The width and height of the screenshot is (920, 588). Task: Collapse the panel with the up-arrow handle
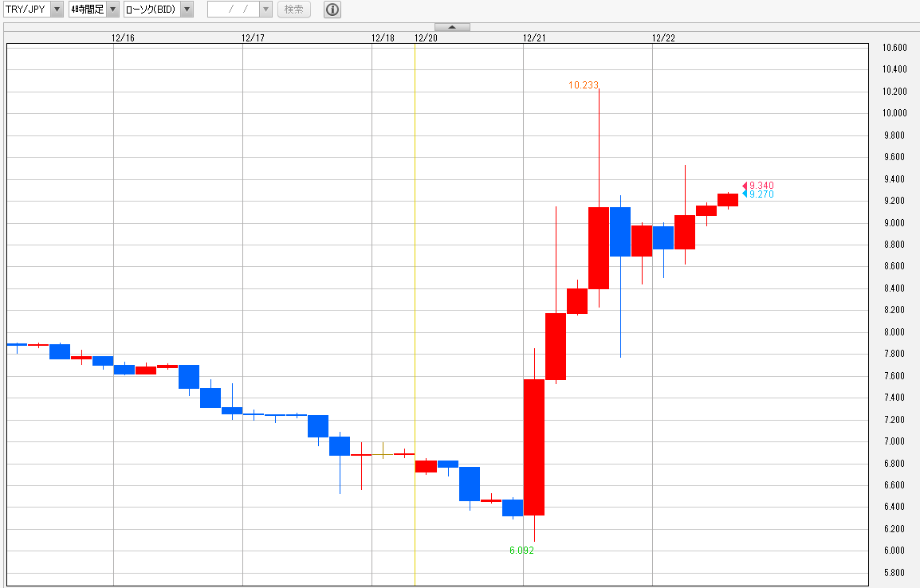[452, 27]
